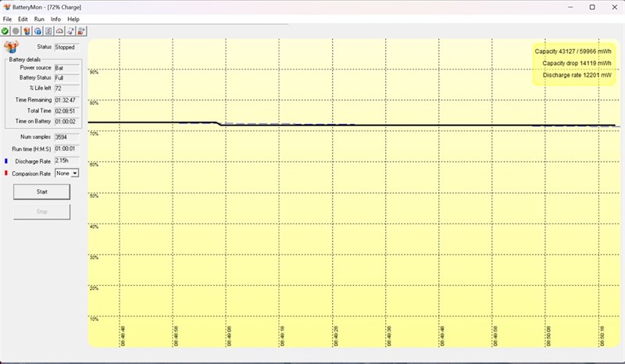Click the Start button
The height and width of the screenshot is (364, 625).
tap(42, 192)
